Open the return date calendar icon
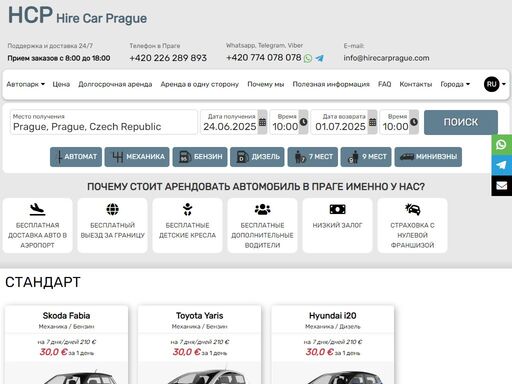Image resolution: width=512 pixels, height=384 pixels. [x=372, y=122]
